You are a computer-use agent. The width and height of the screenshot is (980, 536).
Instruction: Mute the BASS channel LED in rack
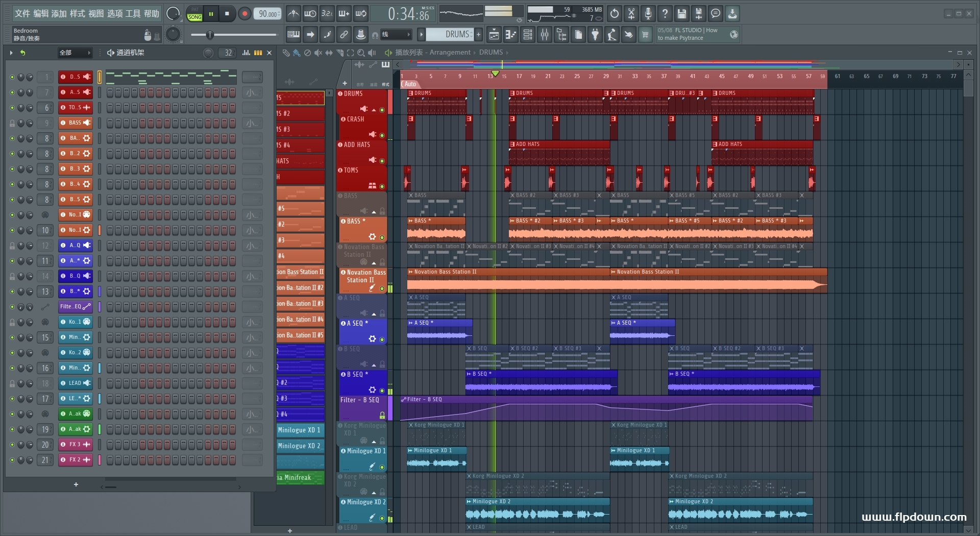click(x=12, y=123)
